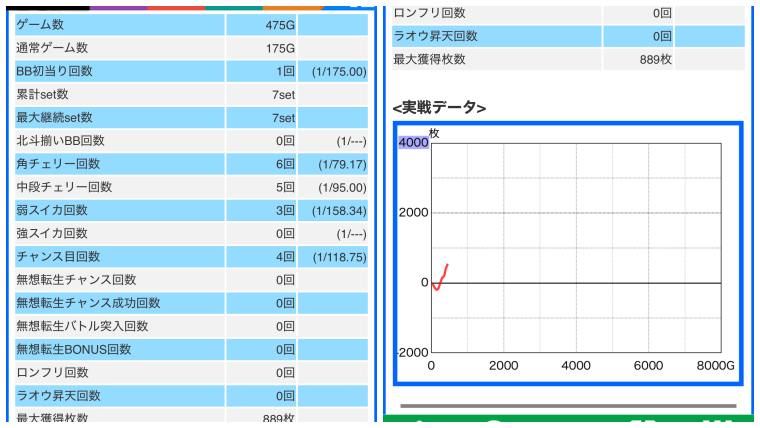The width and height of the screenshot is (760, 428).
Task: Click the (1/175.00) probability value
Action: (338, 72)
